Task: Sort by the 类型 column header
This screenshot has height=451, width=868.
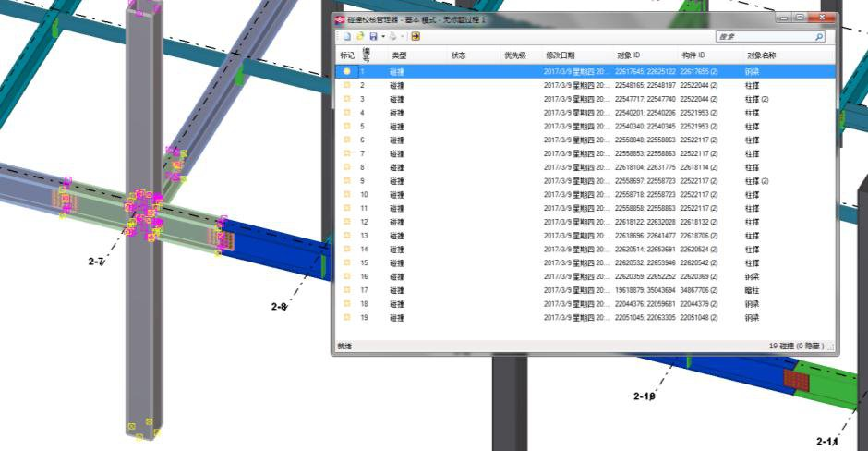Action: (399, 55)
